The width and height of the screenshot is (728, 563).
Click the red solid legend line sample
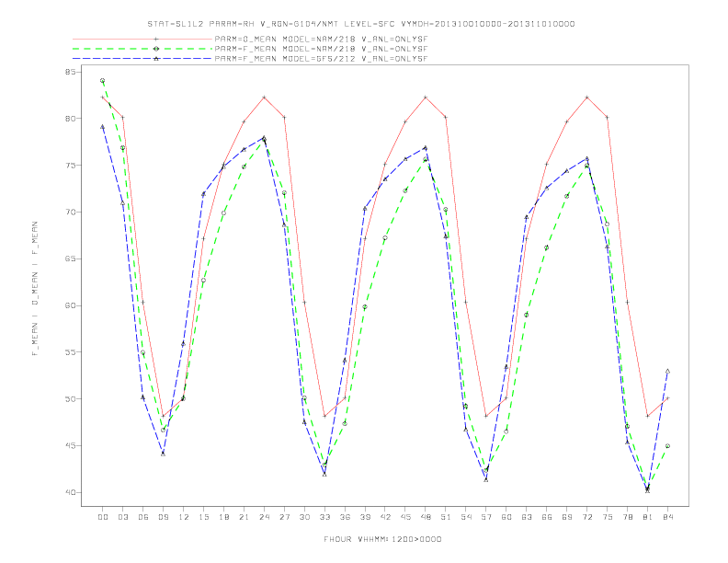(x=142, y=39)
